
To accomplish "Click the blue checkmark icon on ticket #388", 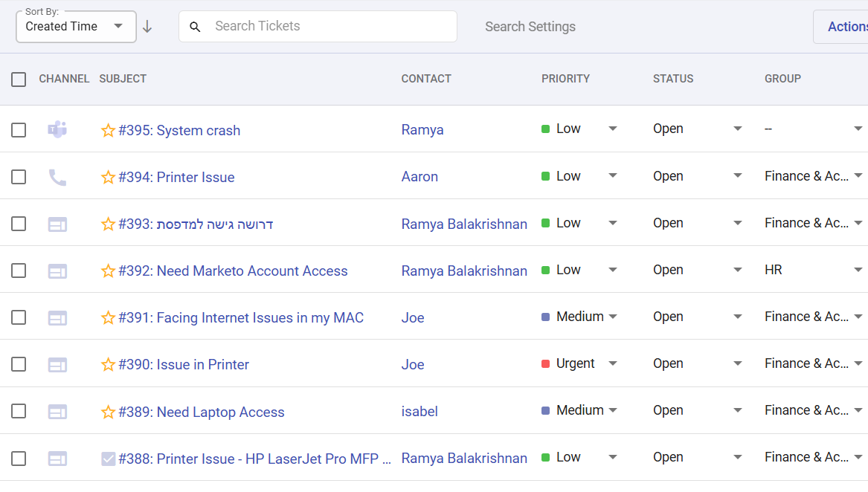I will pyautogui.click(x=108, y=459).
